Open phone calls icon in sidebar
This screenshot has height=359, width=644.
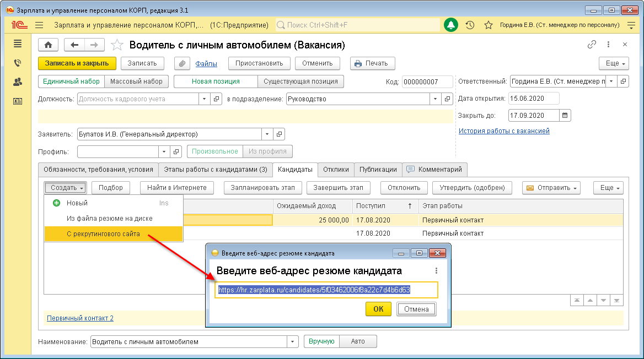18,63
